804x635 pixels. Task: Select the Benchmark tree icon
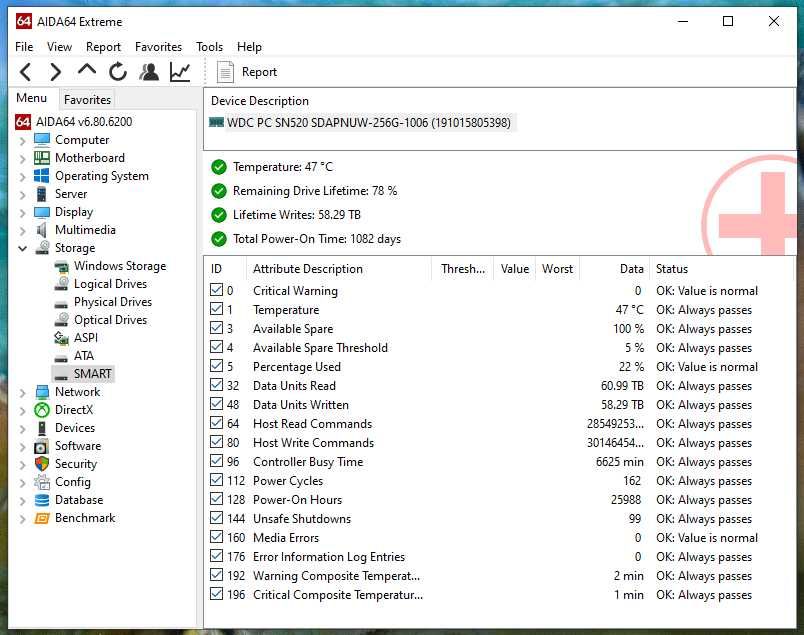(x=42, y=518)
